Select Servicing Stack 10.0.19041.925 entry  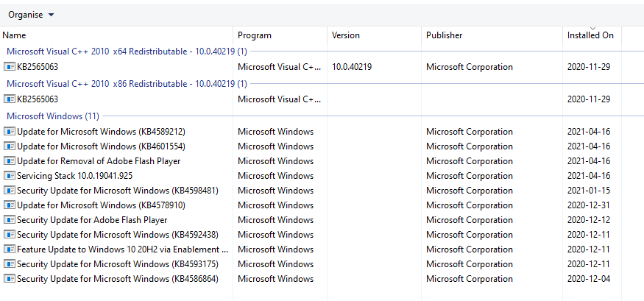click(75, 176)
